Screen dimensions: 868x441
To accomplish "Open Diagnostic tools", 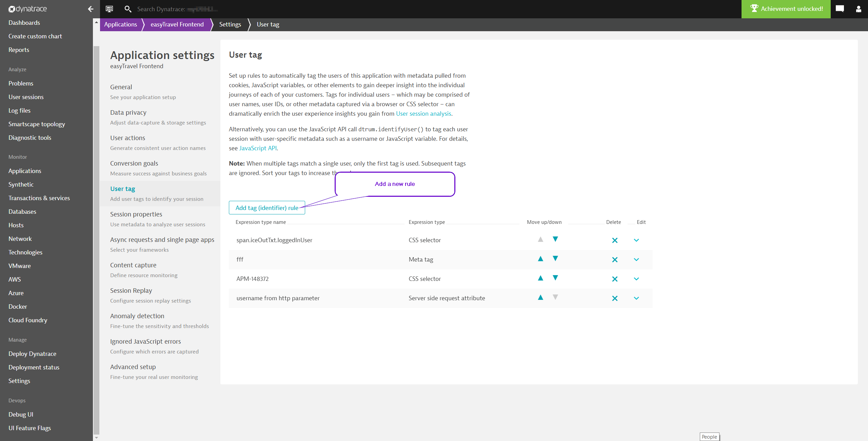I will [30, 138].
